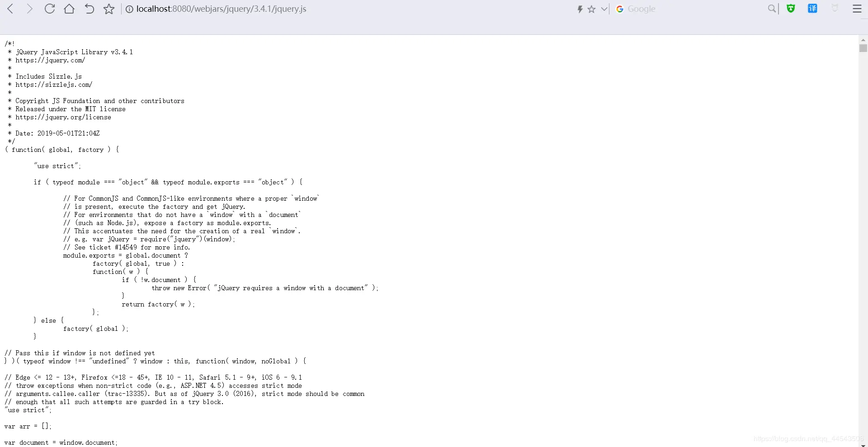This screenshot has width=868, height=447.
Task: Click the Google search engine icon
Action: click(x=620, y=9)
